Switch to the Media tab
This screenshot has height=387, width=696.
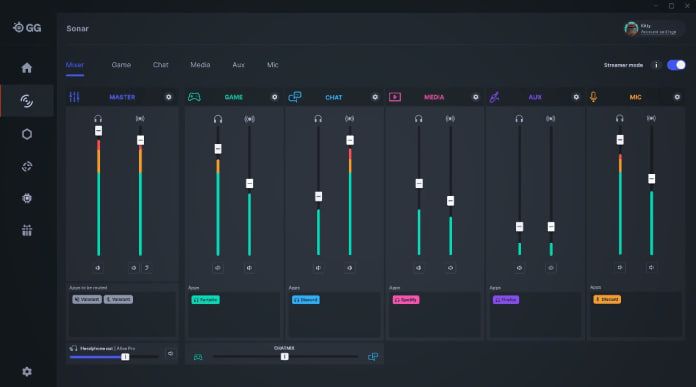[200, 65]
